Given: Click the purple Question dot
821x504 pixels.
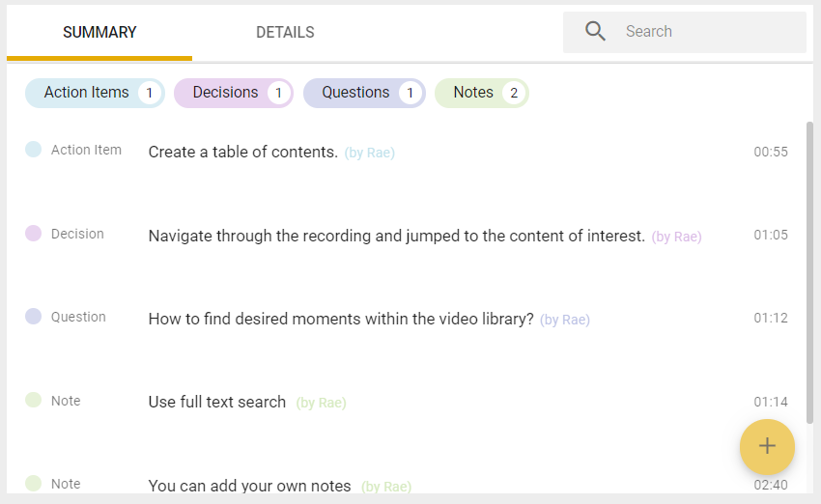Looking at the screenshot, I should 34,316.
